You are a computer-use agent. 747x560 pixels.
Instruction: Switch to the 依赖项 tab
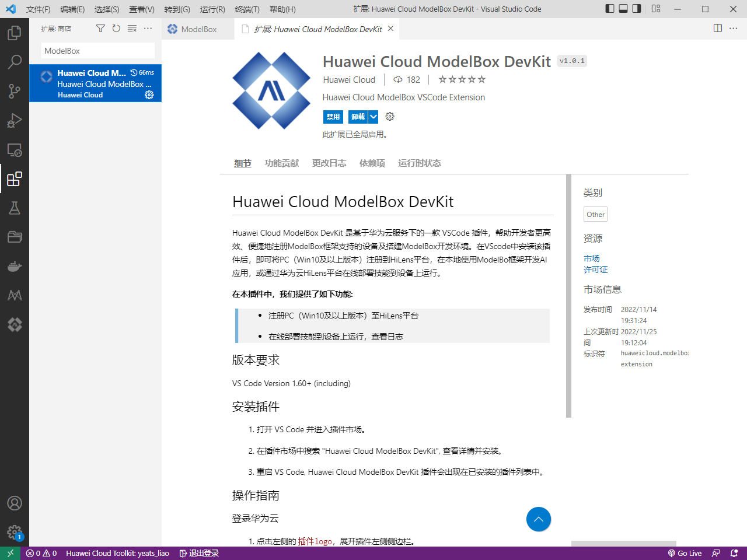(372, 163)
